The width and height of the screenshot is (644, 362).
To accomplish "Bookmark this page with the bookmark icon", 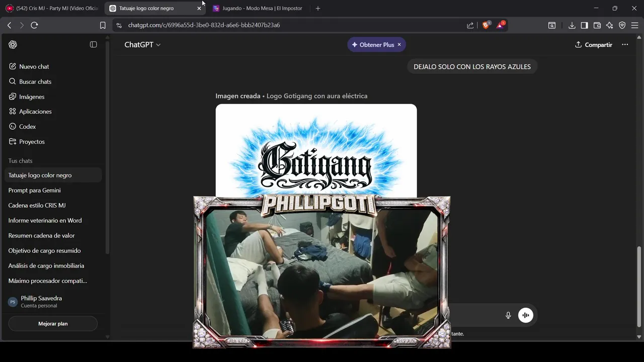I will coord(103,25).
